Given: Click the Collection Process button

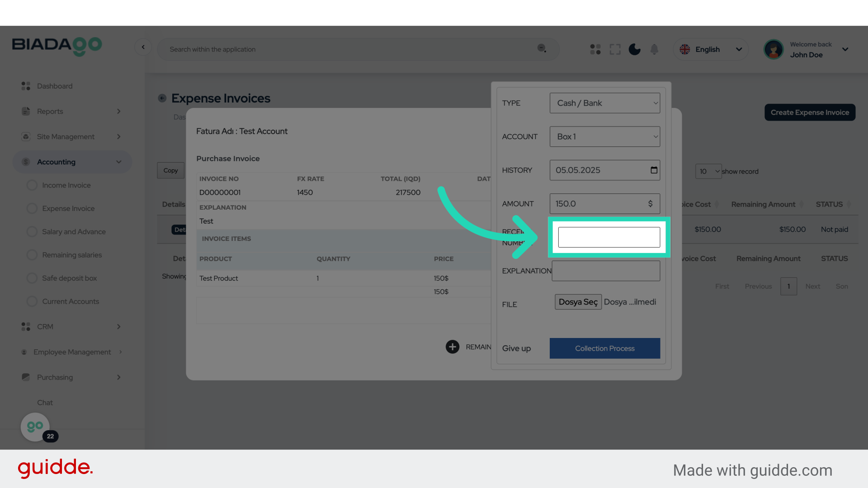Looking at the screenshot, I should (604, 348).
